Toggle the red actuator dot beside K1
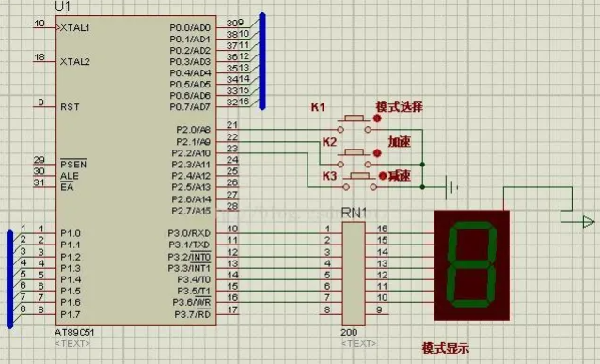 click(377, 119)
